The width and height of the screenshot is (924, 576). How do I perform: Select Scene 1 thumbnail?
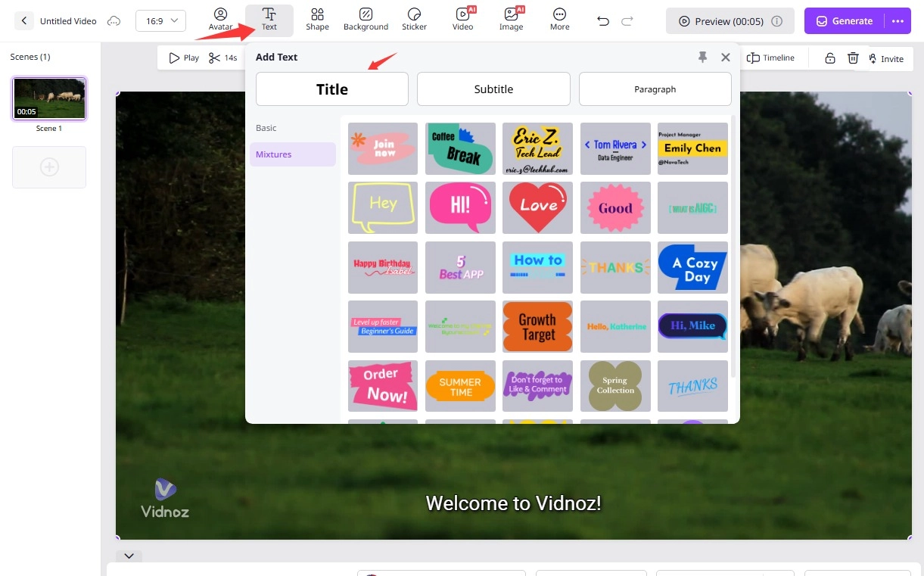[50, 99]
